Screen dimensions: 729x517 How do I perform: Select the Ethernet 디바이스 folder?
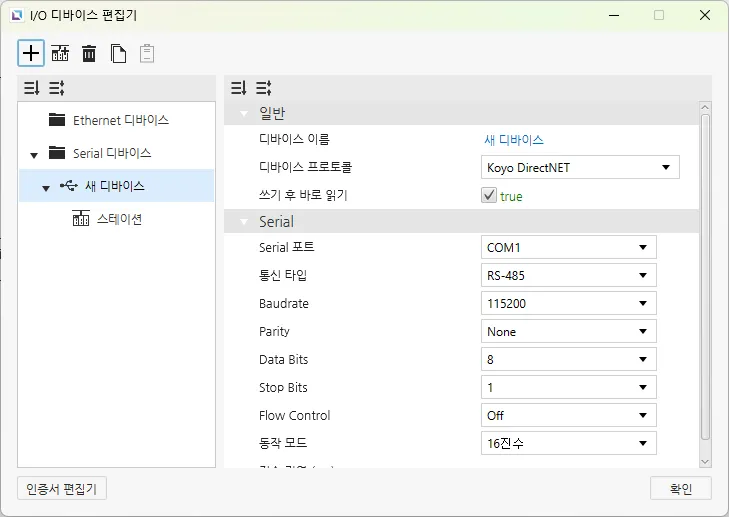point(120,120)
